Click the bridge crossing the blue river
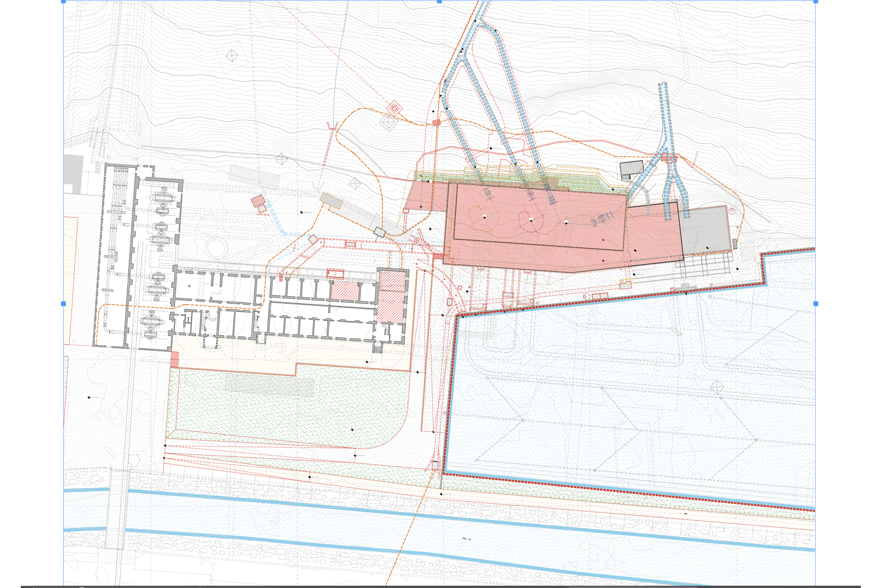Image resolution: width=882 pixels, height=588 pixels. (117, 509)
